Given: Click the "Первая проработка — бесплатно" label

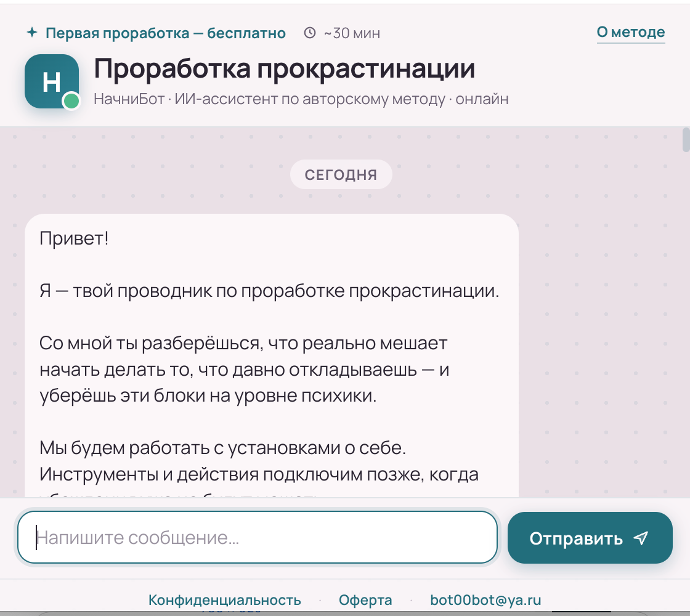Looking at the screenshot, I should click(166, 33).
